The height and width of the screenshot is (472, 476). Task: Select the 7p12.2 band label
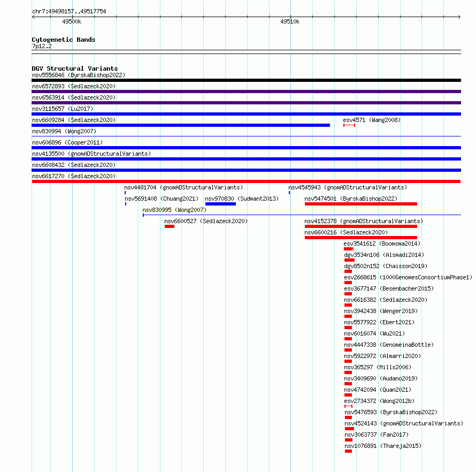[x=42, y=46]
